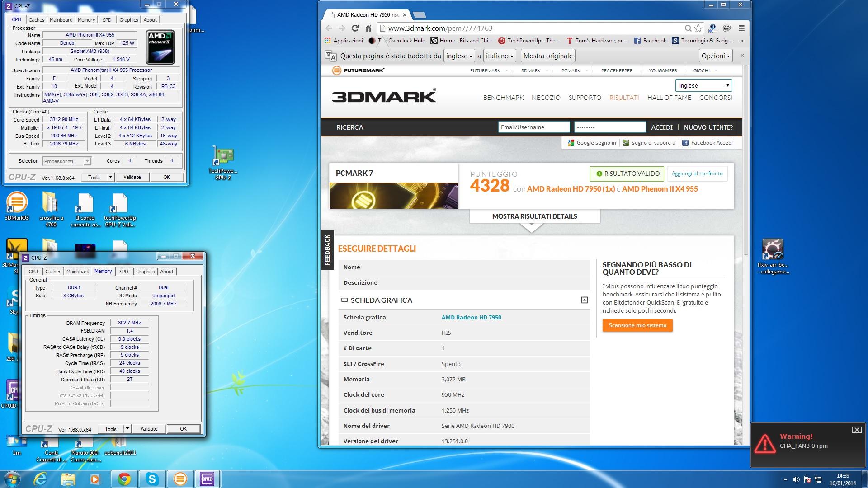Open Processor #1 selection dropdown
The height and width of the screenshot is (488, 868).
click(67, 161)
